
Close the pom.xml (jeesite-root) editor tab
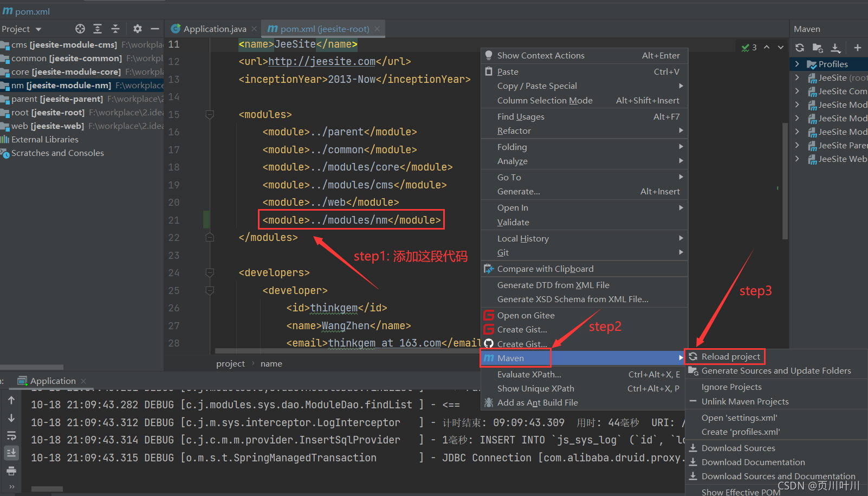pyautogui.click(x=377, y=29)
